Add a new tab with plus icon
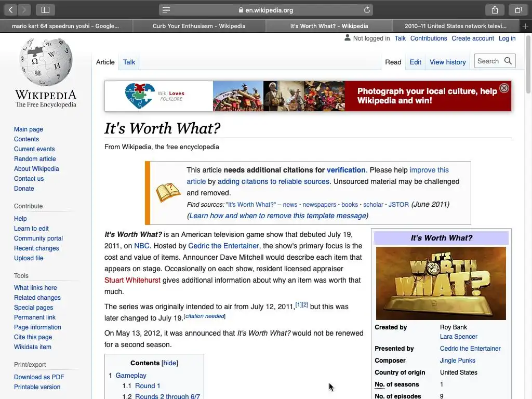 (x=525, y=26)
